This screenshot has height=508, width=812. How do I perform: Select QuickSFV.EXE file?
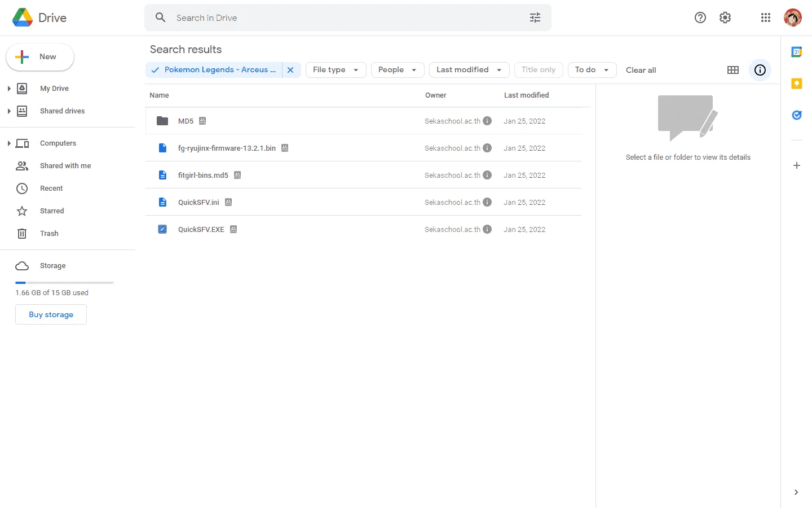pyautogui.click(x=363, y=229)
